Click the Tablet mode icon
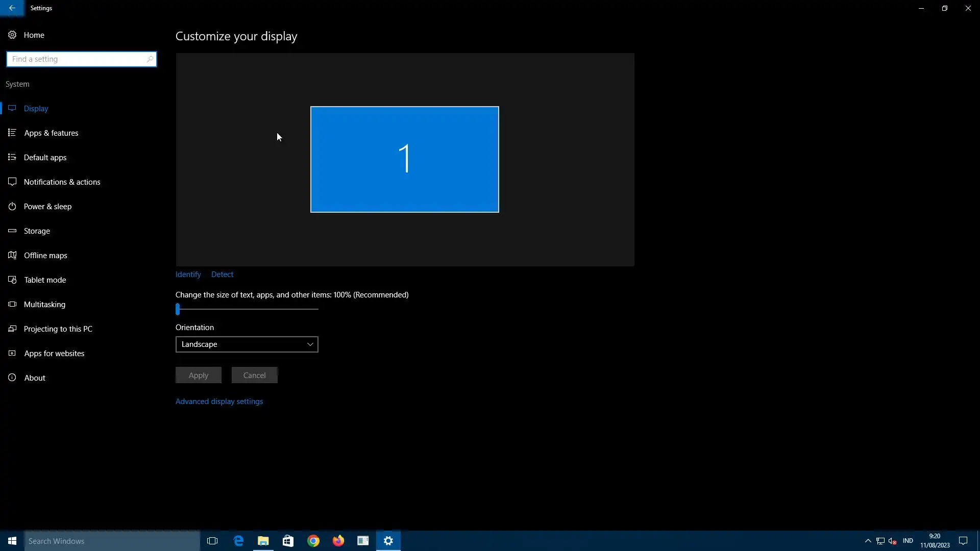 click(x=12, y=280)
